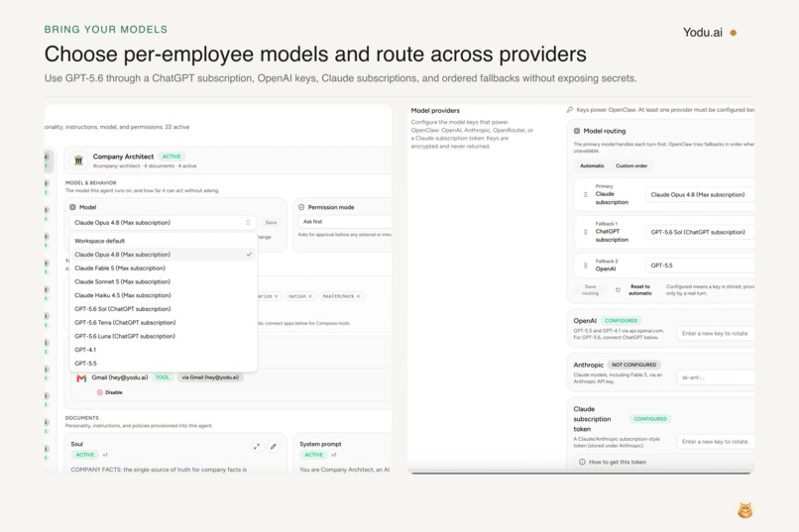799x532 pixels.
Task: Grab the Fallback 1 ChatGPT drag handle
Action: pos(585,232)
